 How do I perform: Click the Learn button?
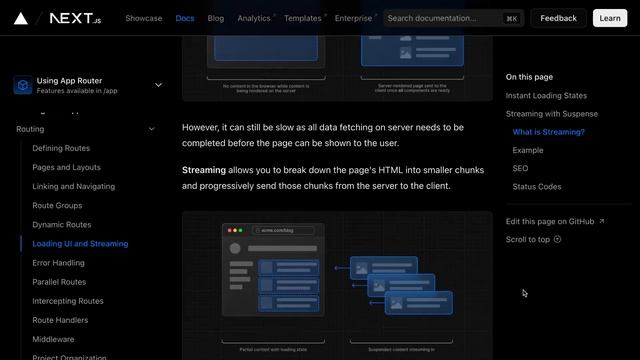610,18
